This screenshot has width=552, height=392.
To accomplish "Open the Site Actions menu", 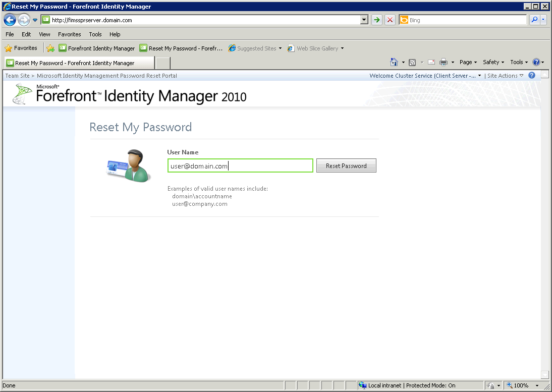I will 505,76.
